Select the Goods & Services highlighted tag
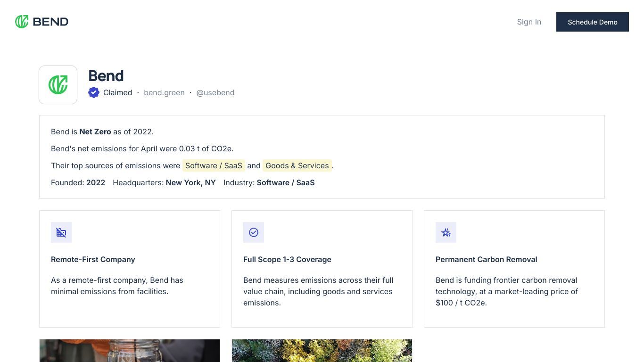Screen dimensions: 644x362 click(x=297, y=165)
